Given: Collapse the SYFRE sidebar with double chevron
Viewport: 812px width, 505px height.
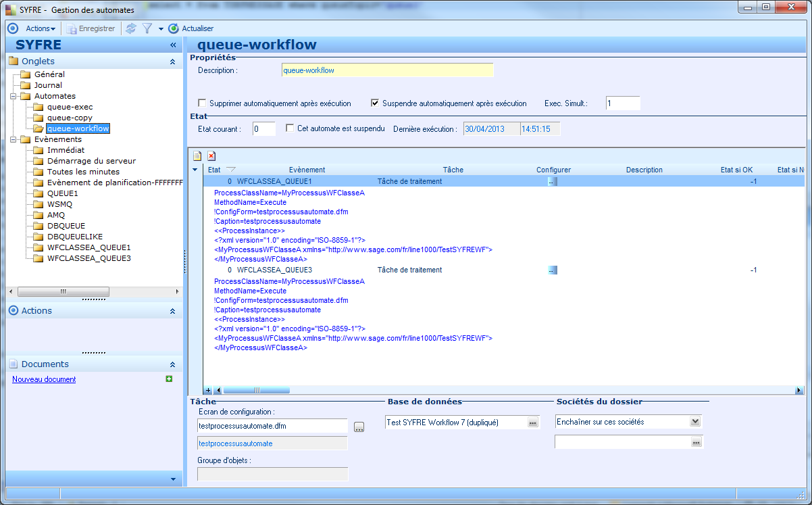Looking at the screenshot, I should 173,45.
